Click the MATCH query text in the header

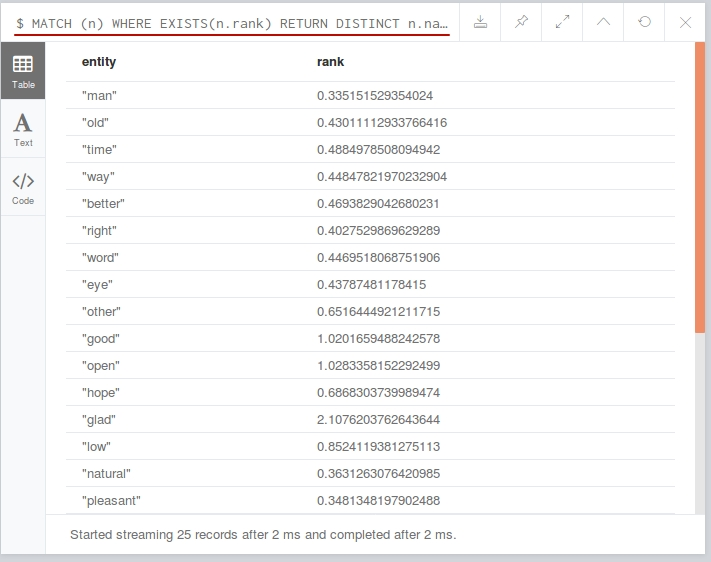coord(232,24)
